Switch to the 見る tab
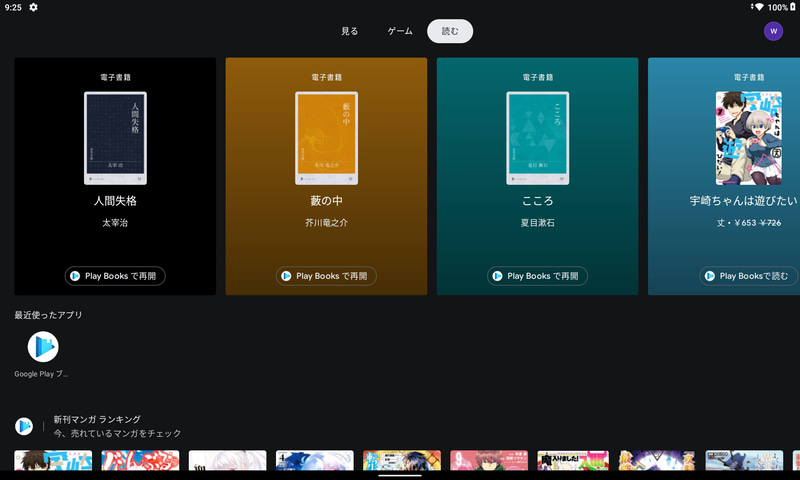Viewport: 800px width, 480px height. click(349, 31)
